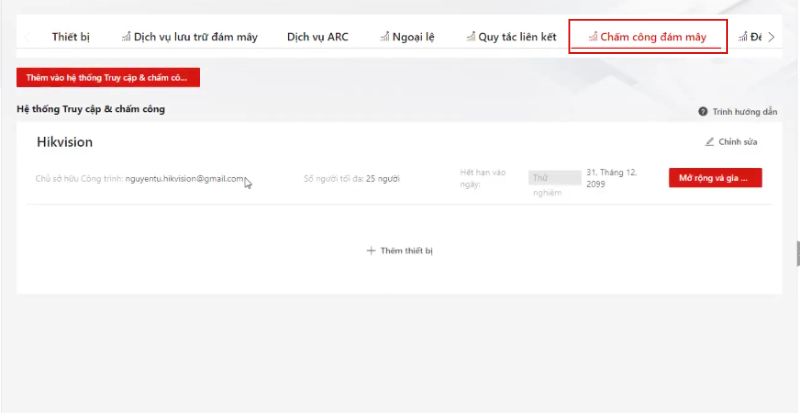
Task: Click the vertical scrollbar handle on right edge
Action: click(798, 254)
